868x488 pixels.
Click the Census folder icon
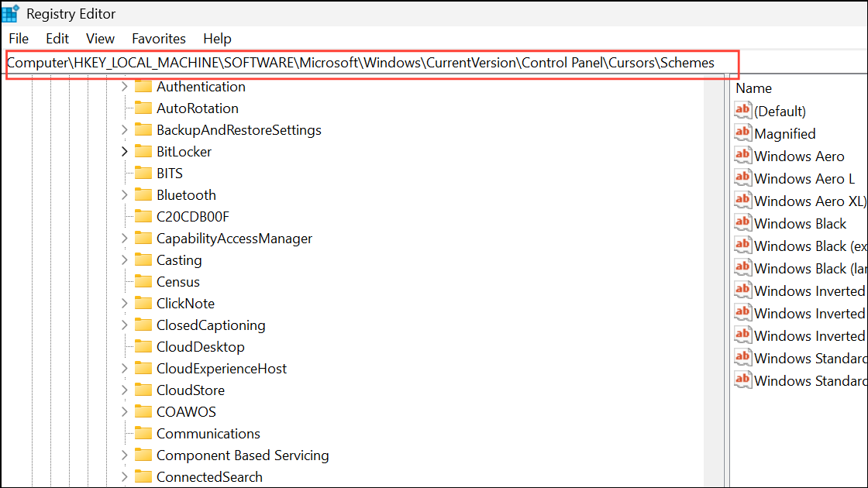(x=143, y=282)
